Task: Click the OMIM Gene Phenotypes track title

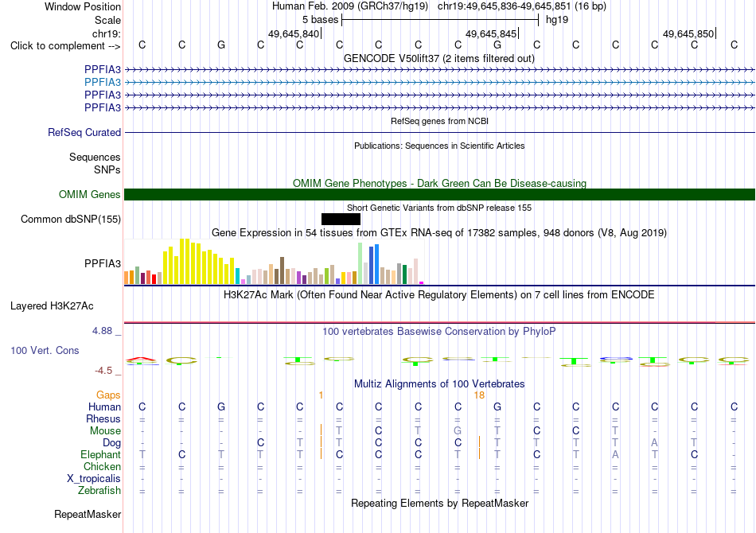Action: click(439, 184)
